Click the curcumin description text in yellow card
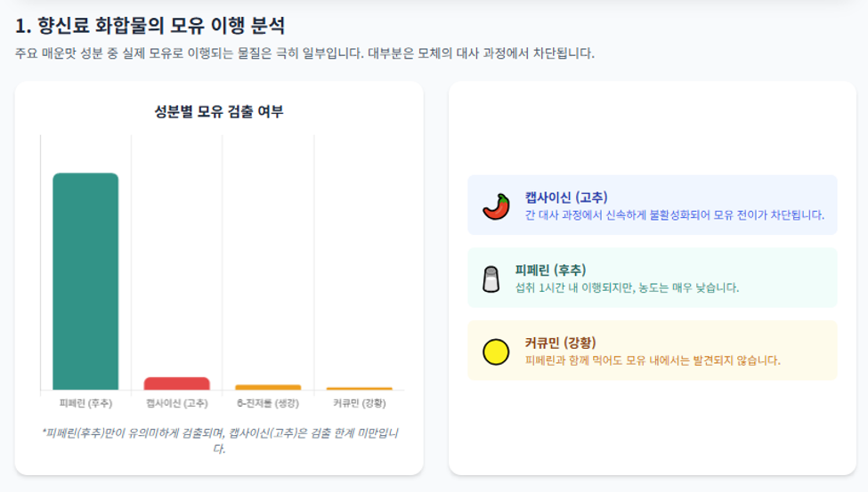The width and height of the screenshot is (868, 492). pyautogui.click(x=652, y=360)
